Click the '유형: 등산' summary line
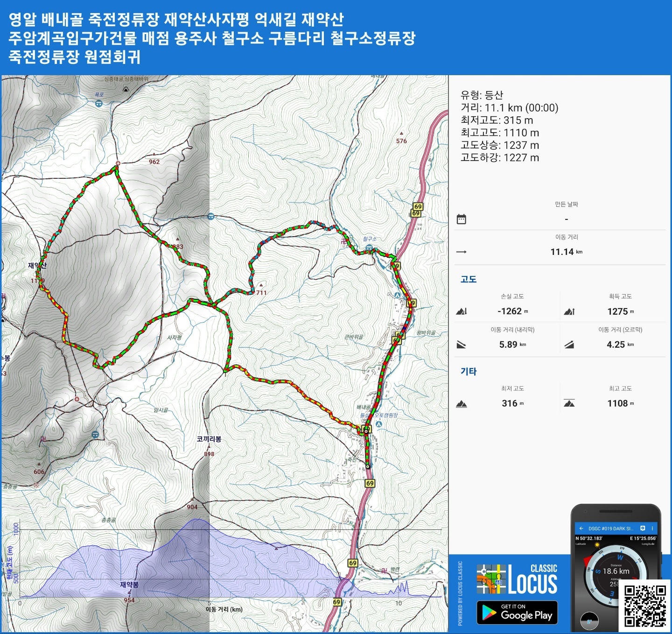 tap(482, 95)
